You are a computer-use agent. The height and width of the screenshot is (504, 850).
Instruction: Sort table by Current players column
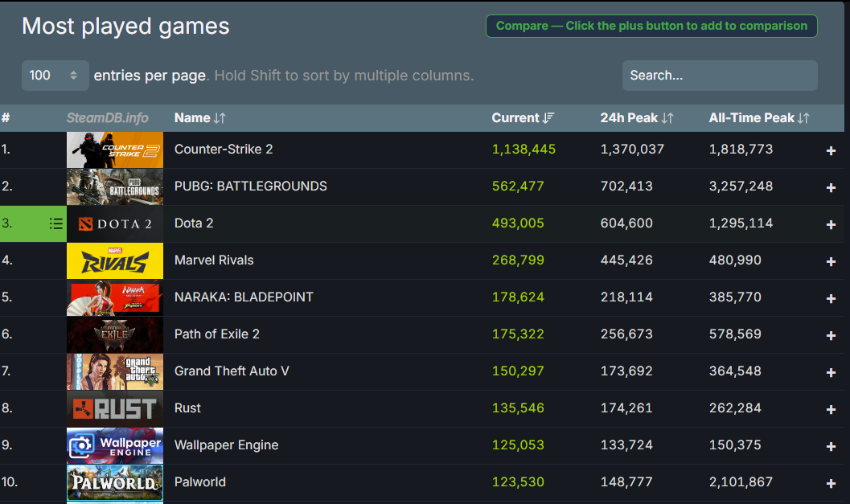pyautogui.click(x=523, y=117)
